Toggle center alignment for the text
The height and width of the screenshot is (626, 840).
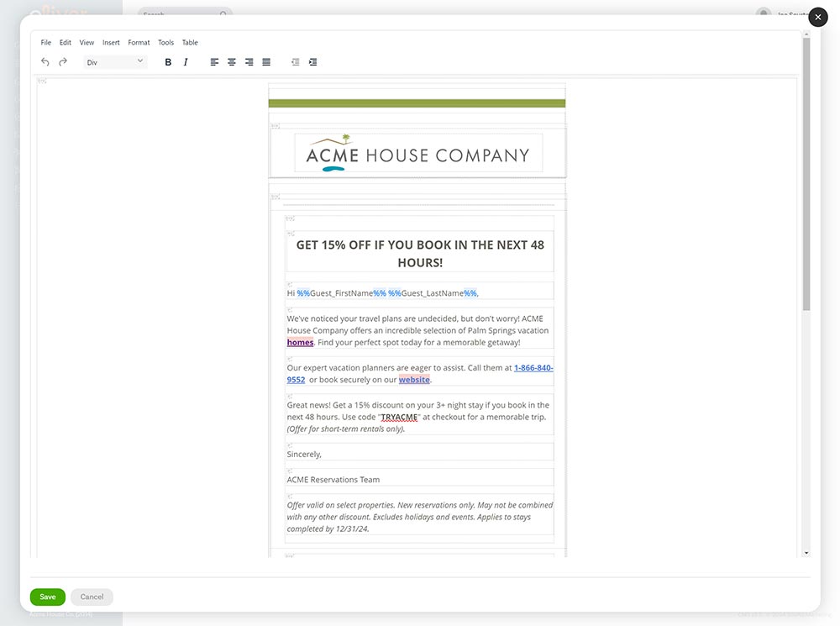(x=231, y=61)
